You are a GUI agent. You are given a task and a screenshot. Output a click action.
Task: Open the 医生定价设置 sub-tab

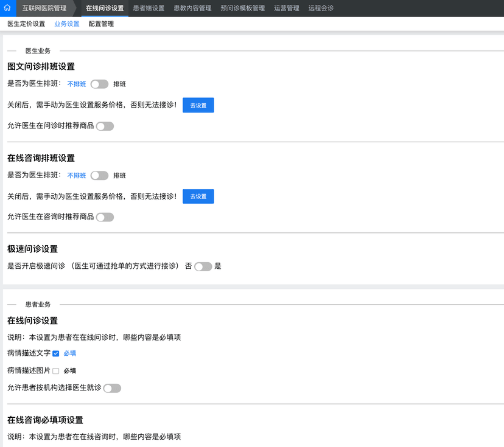[26, 24]
